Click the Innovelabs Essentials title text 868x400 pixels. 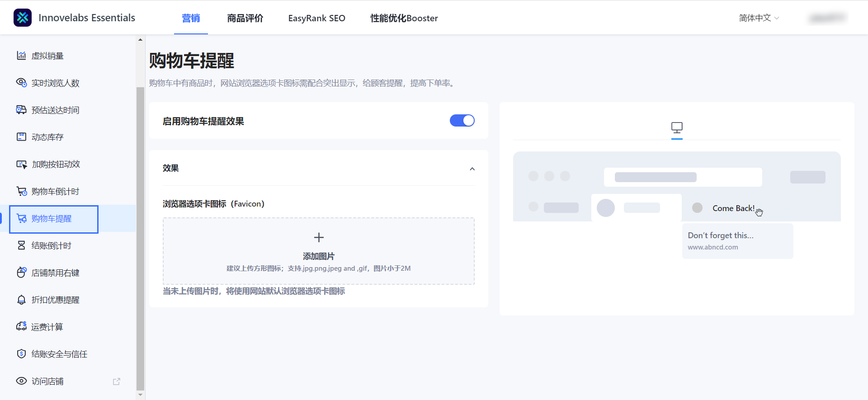[87, 18]
